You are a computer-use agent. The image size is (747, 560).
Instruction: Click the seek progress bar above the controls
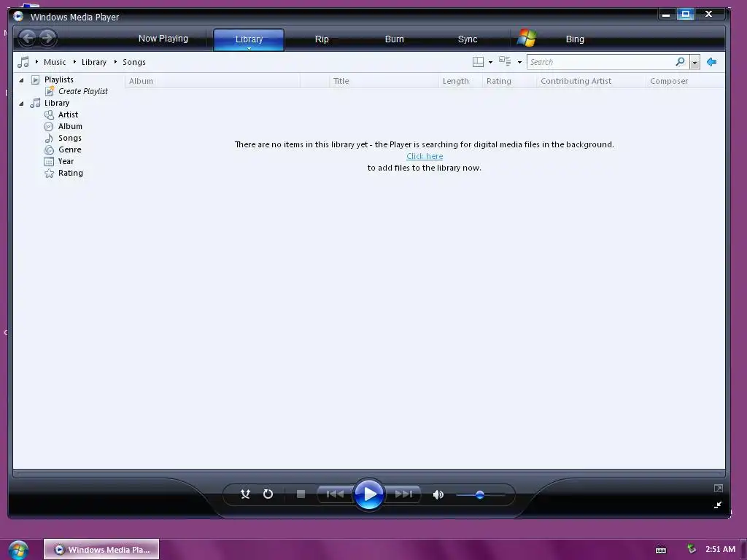point(368,474)
